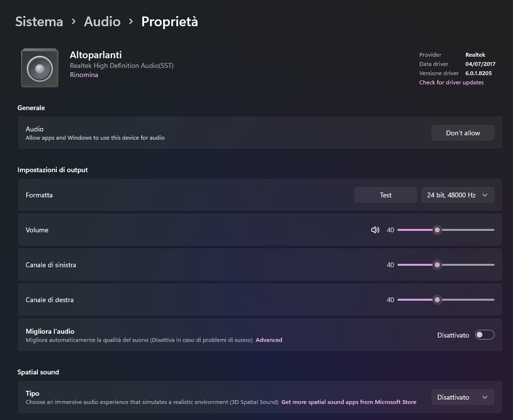
Task: Click the Proprietà page title
Action: click(x=169, y=22)
